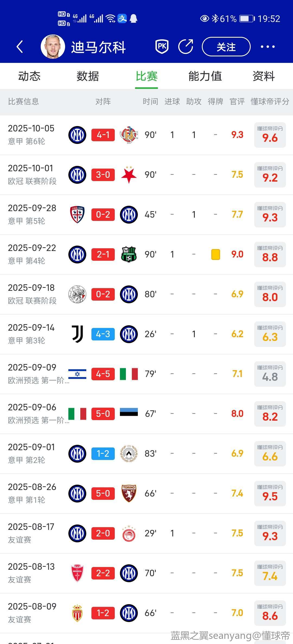Tap the Torino club crest
The height and width of the screenshot is (644, 293).
pyautogui.click(x=129, y=493)
